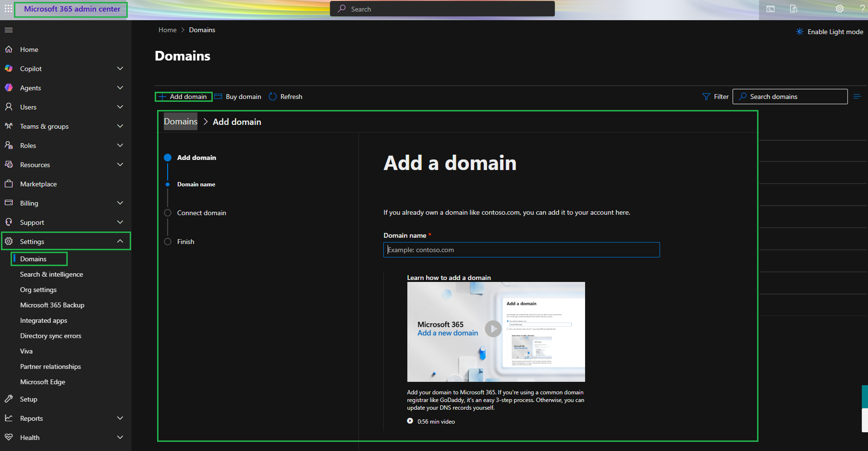The width and height of the screenshot is (868, 451).
Task: Expand the Health menu chevron
Action: (120, 438)
